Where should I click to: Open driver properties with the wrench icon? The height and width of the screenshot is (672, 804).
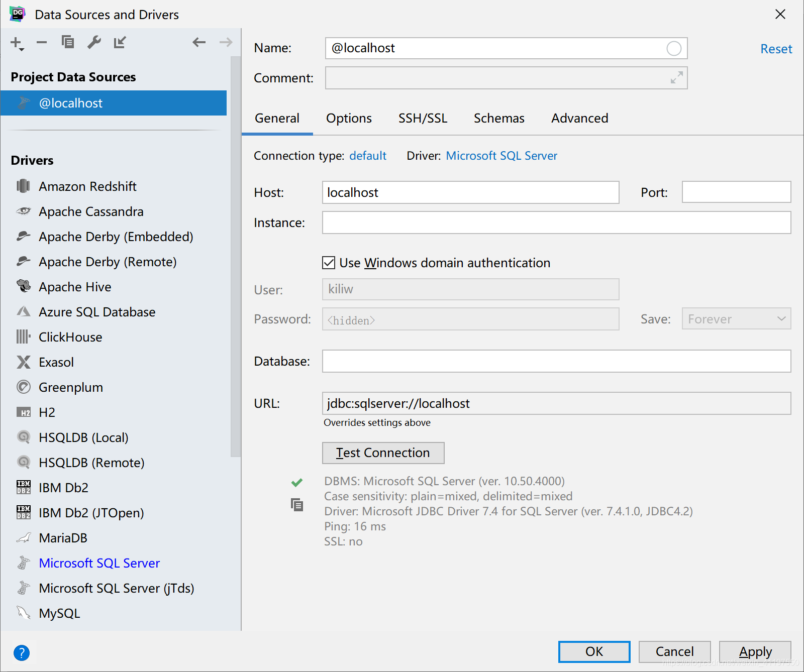(94, 43)
